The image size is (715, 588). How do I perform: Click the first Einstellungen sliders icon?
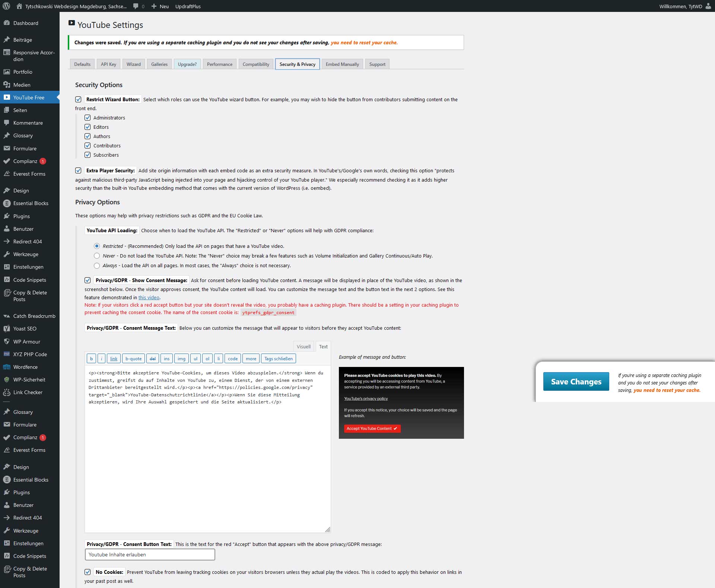click(7, 267)
